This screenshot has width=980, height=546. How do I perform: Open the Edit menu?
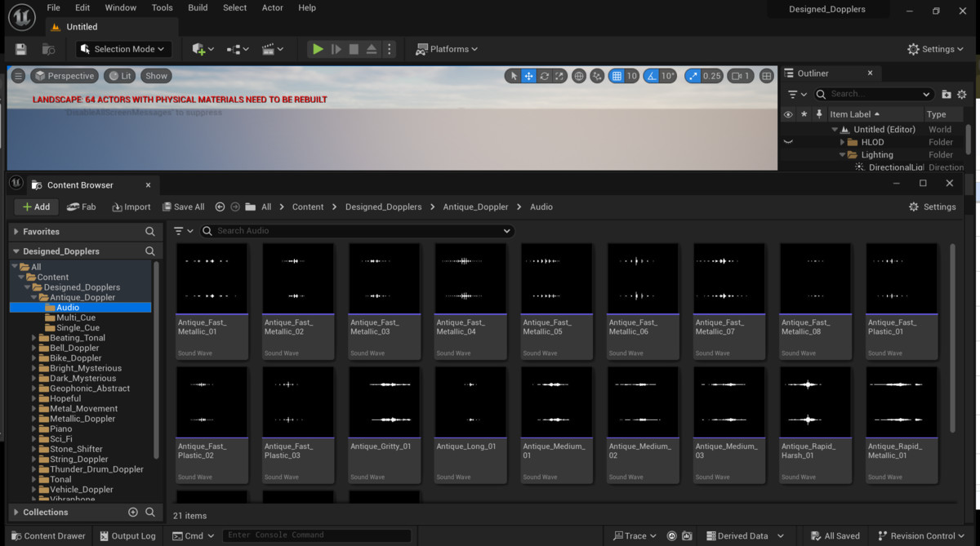point(82,7)
